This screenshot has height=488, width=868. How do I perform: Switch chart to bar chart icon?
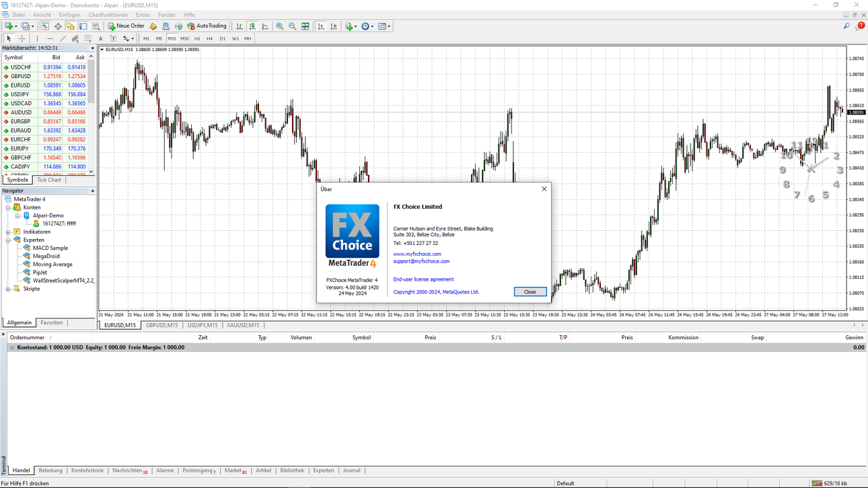(239, 26)
